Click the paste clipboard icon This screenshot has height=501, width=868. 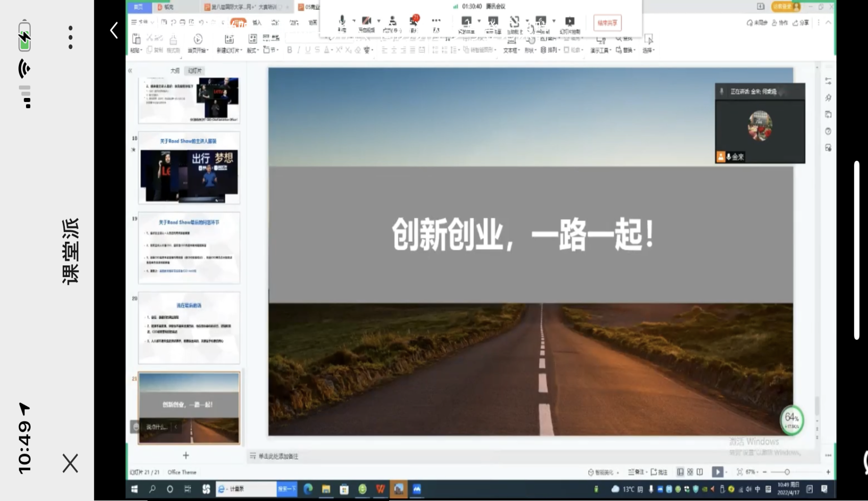pyautogui.click(x=136, y=40)
